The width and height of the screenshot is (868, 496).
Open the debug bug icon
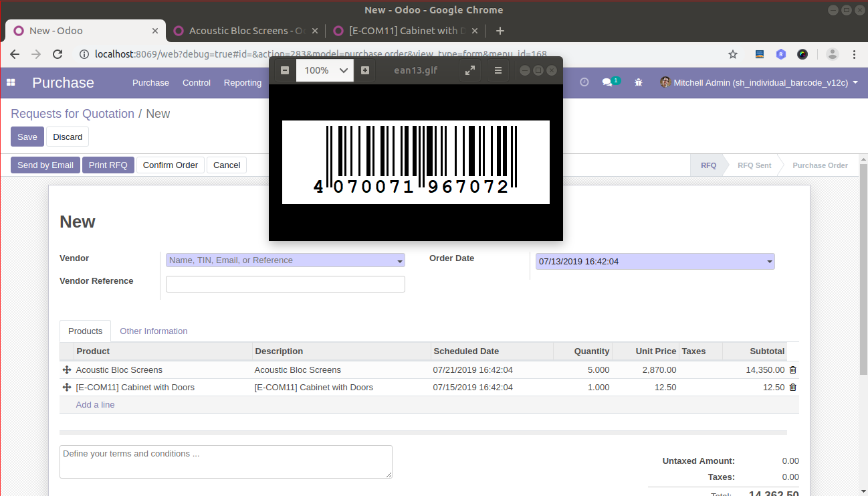point(639,82)
